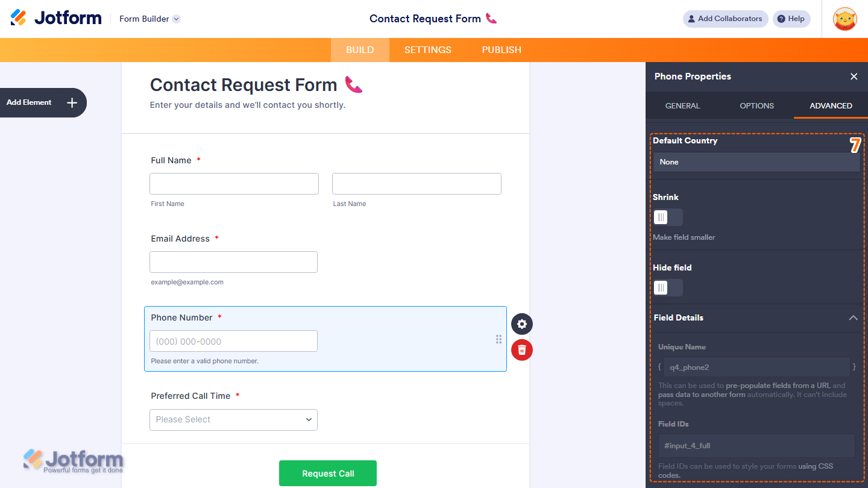Open the Preferred Call Time select menu
868x488 pixels.
click(233, 419)
